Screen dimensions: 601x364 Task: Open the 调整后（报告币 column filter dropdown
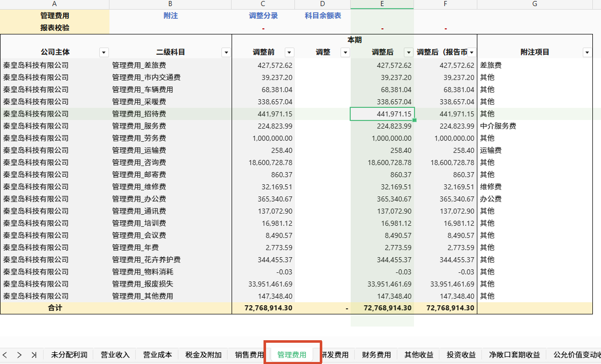(472, 53)
